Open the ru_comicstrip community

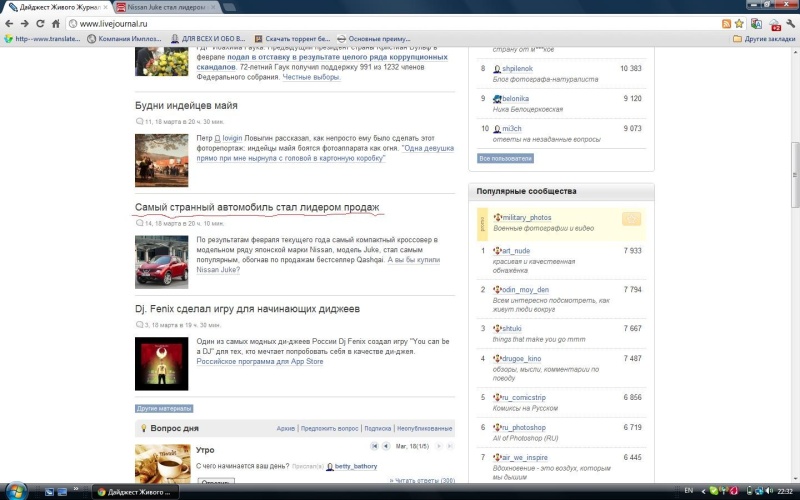pyautogui.click(x=523, y=397)
